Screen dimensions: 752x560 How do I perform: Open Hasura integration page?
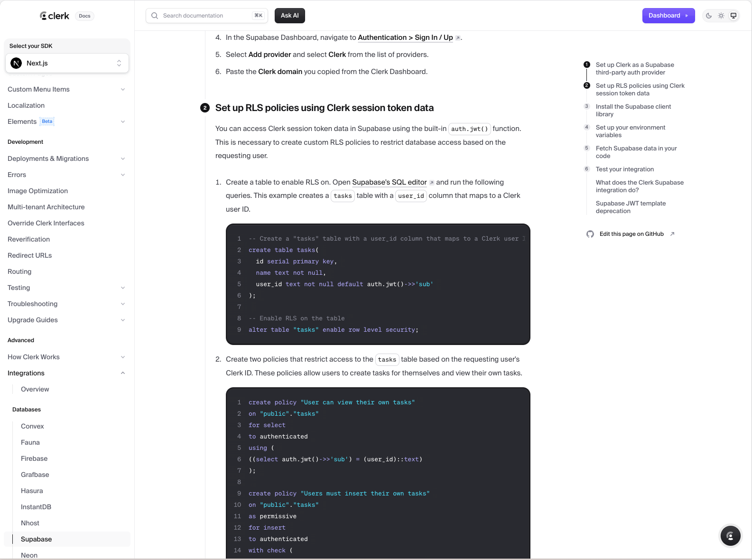(32, 491)
